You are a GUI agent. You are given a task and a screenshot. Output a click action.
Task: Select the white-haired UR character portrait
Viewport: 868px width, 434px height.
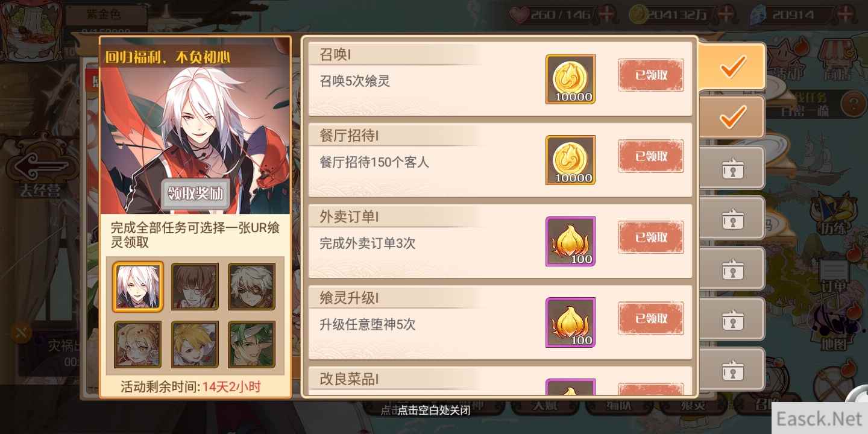click(138, 286)
